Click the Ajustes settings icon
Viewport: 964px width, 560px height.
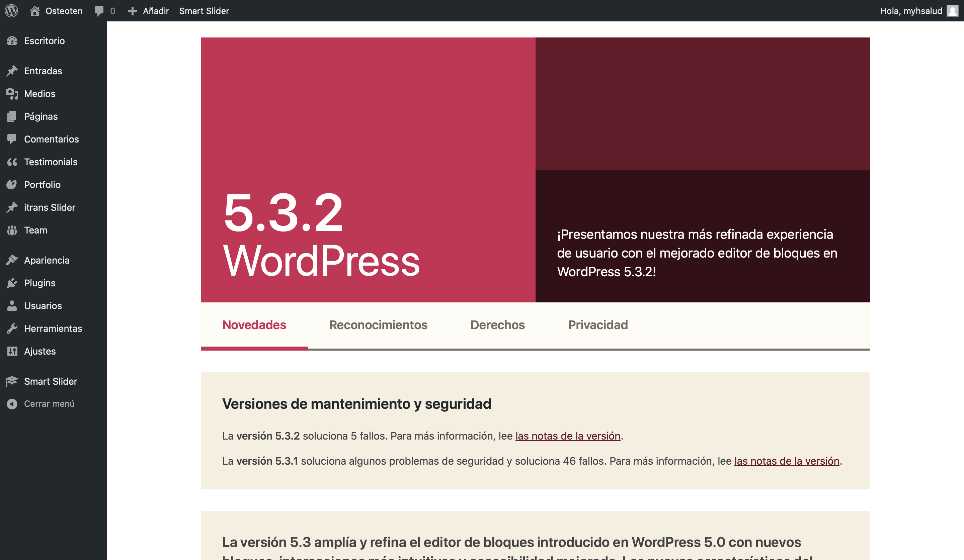(x=12, y=351)
